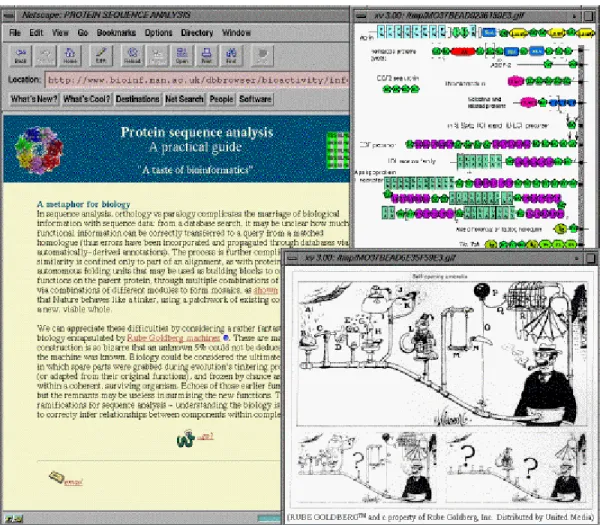Click the 'A metaphor for biology' heading

pyautogui.click(x=83, y=204)
